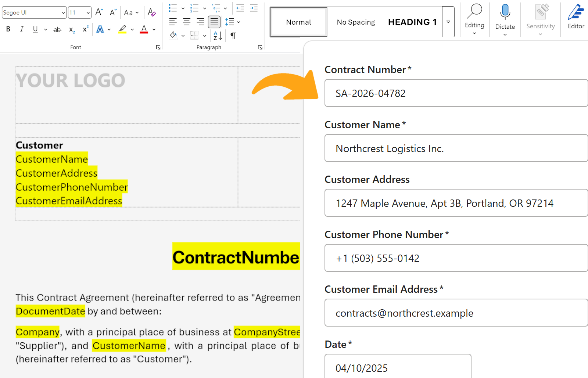Start Dictate

(505, 19)
